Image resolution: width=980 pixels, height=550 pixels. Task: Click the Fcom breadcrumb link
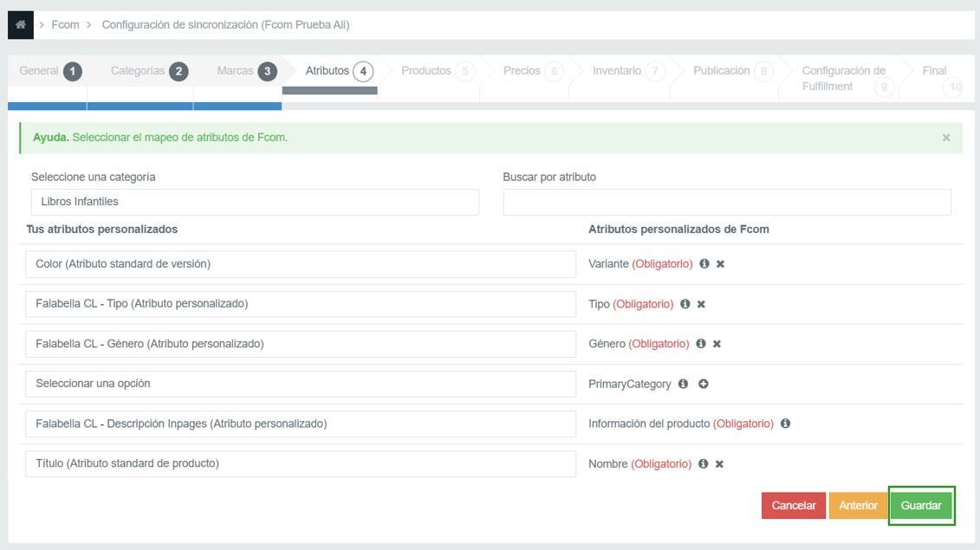65,25
